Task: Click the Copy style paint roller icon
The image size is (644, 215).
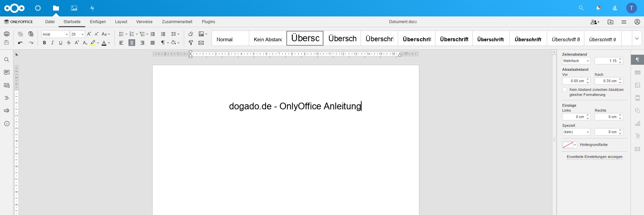Action: 191,43
